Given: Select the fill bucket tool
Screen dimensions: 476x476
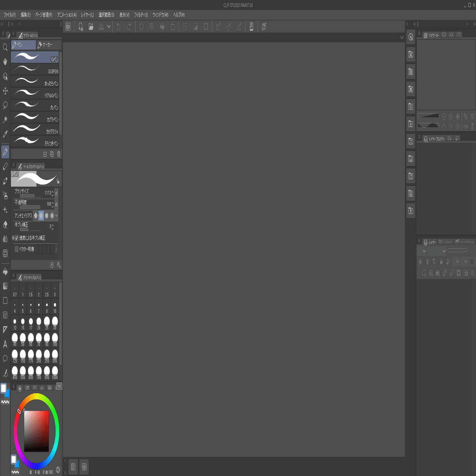Looking at the screenshot, I should click(x=5, y=272).
